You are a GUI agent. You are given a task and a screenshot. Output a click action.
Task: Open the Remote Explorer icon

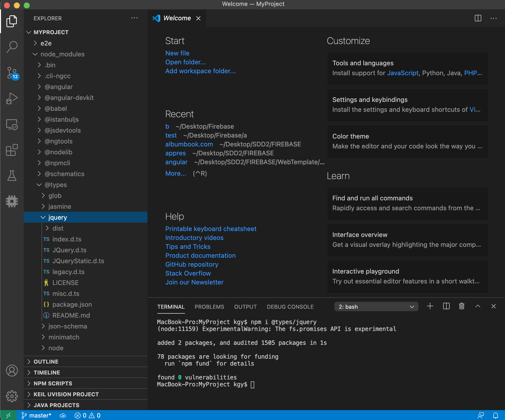point(12,124)
